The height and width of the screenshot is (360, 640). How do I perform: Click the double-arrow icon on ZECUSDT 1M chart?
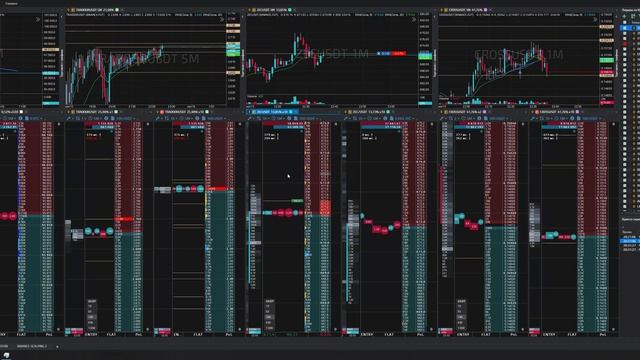414,19
